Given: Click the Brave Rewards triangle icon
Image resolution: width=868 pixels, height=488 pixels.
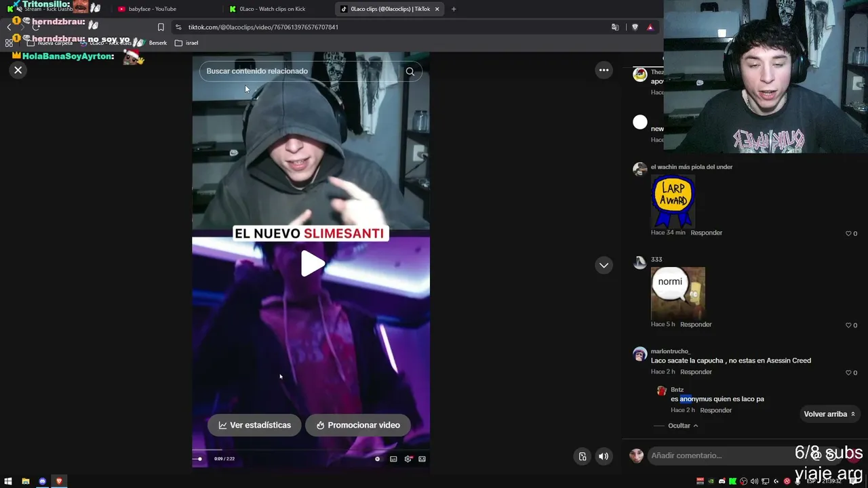Looking at the screenshot, I should [650, 27].
